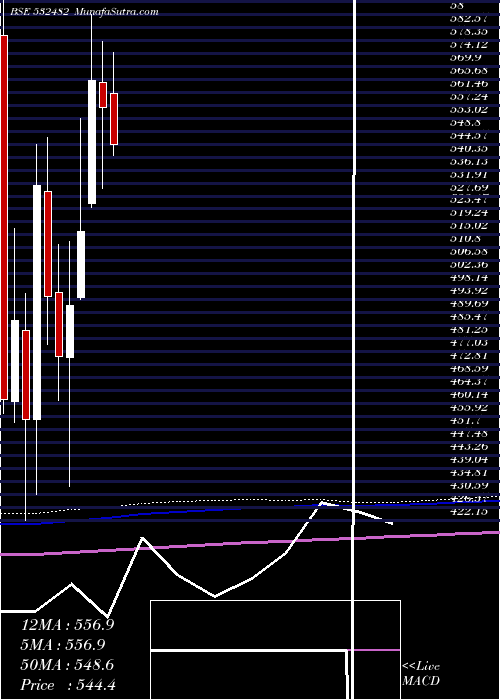Screen dimensions: 500x700
Task: Select the 5MA : 556.9 readout
Action: click(63, 645)
